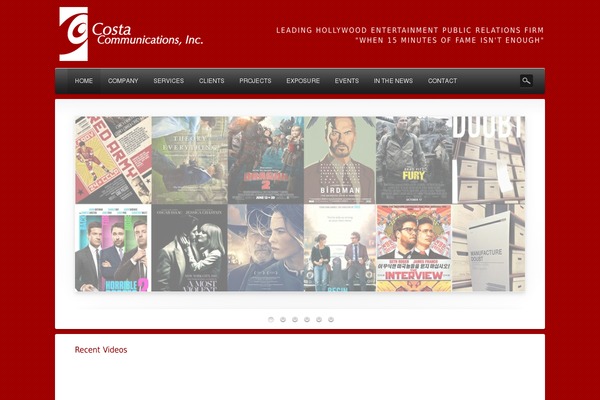Open the Events menu item
Viewport: 600px width, 400px height.
[347, 81]
